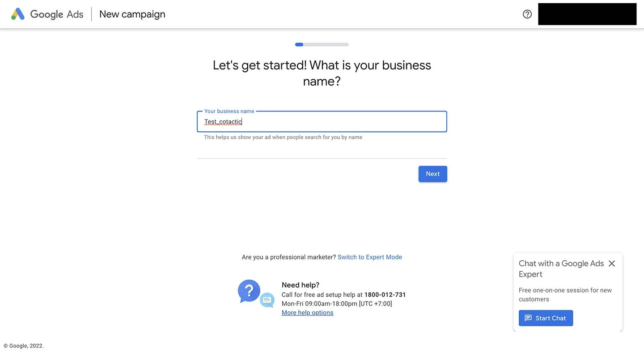
Task: Click the small light-blue message bubble icon
Action: pos(267,300)
